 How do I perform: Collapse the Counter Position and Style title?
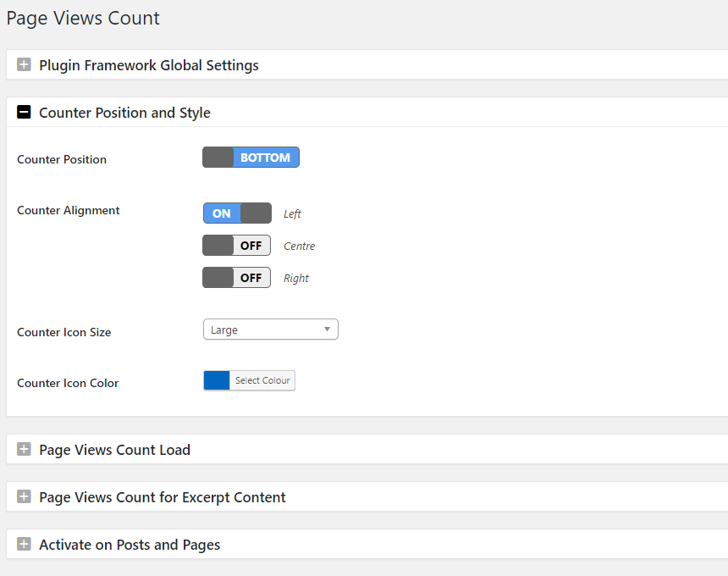coord(124,113)
